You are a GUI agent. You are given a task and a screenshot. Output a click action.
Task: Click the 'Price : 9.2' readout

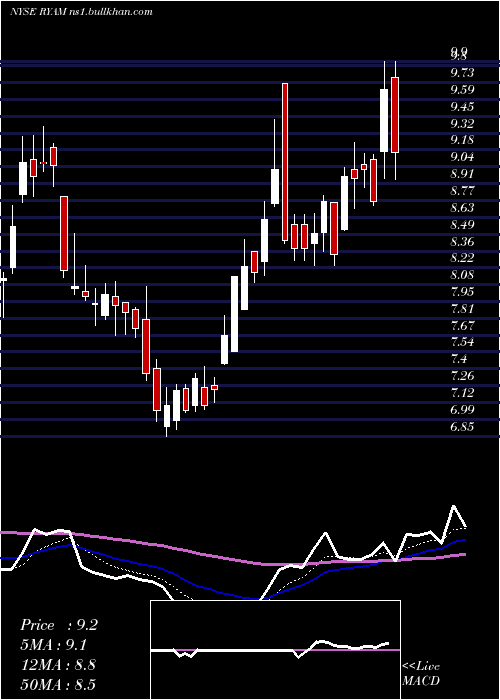coord(59,625)
